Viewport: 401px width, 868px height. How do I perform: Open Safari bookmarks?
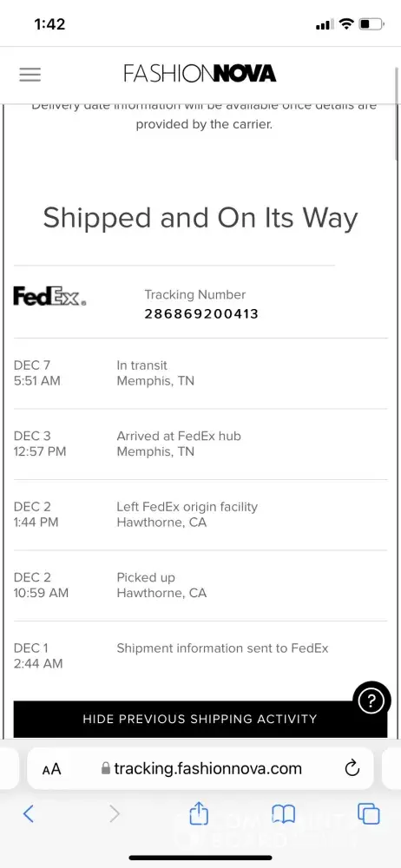283,814
